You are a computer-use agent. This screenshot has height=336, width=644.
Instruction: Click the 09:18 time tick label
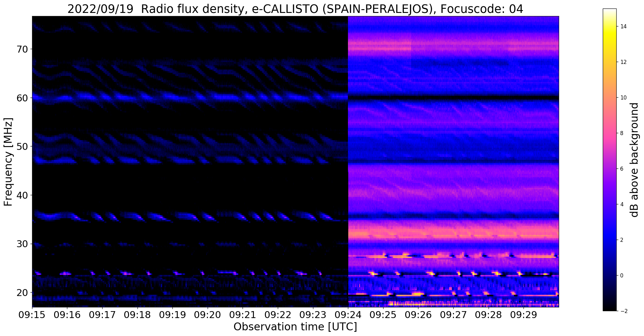coord(137,315)
